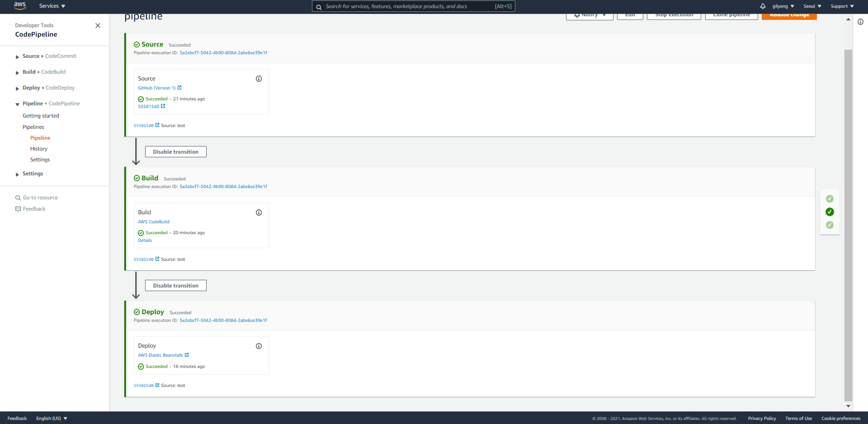The width and height of the screenshot is (868, 424).
Task: Click the vertical page scrollbar thumb
Action: [x=848, y=225]
